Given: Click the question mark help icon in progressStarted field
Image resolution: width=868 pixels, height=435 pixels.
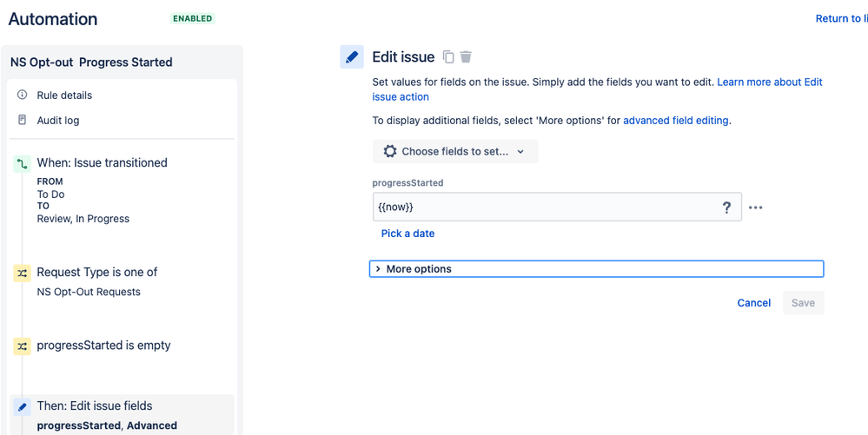Looking at the screenshot, I should click(x=726, y=208).
